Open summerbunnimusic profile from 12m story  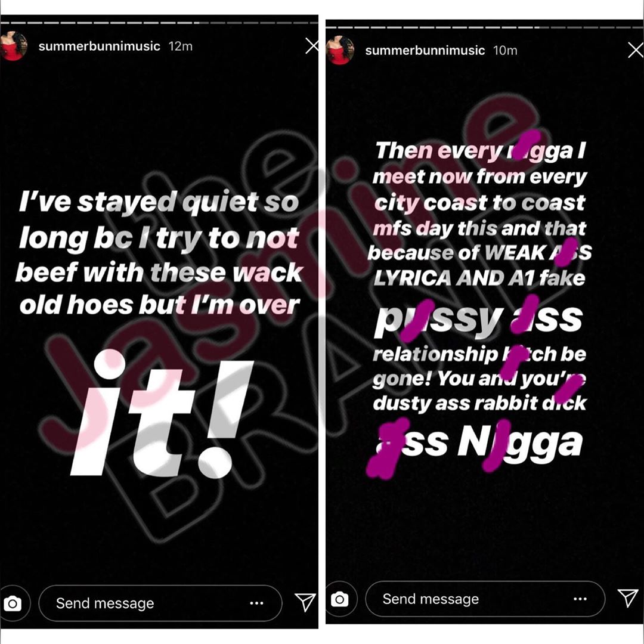(100, 46)
